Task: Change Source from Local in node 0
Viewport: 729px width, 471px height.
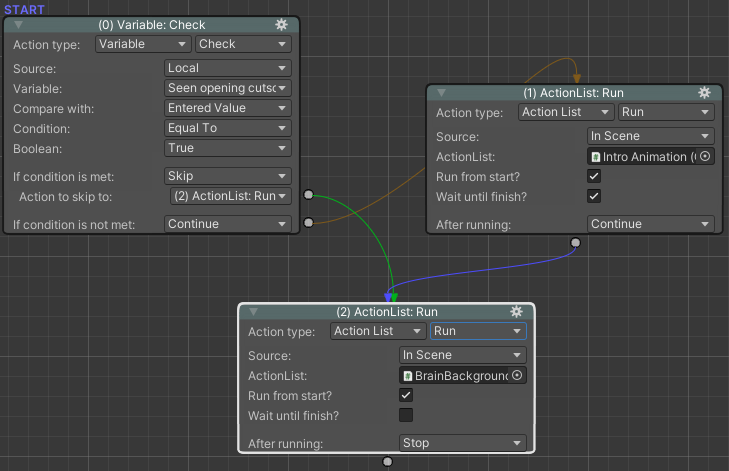Action: [228, 68]
